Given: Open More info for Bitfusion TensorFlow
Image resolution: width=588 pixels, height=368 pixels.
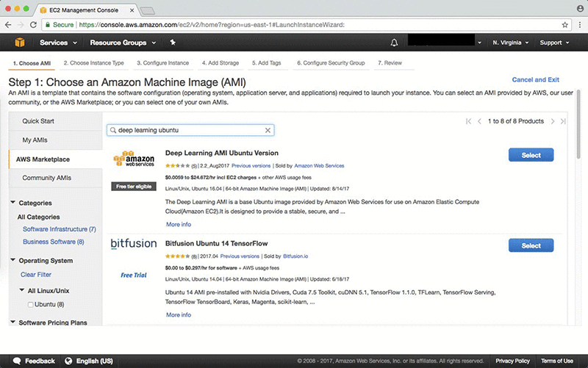Looking at the screenshot, I should 179,315.
